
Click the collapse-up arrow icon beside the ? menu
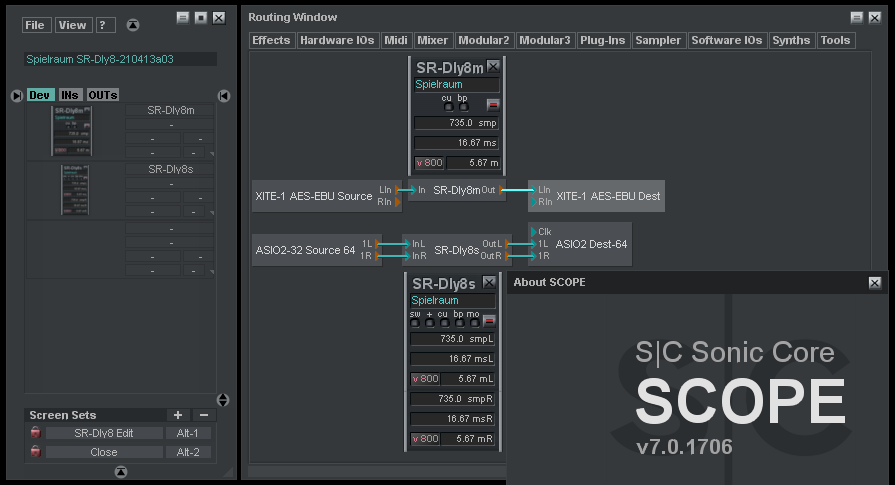coord(132,25)
